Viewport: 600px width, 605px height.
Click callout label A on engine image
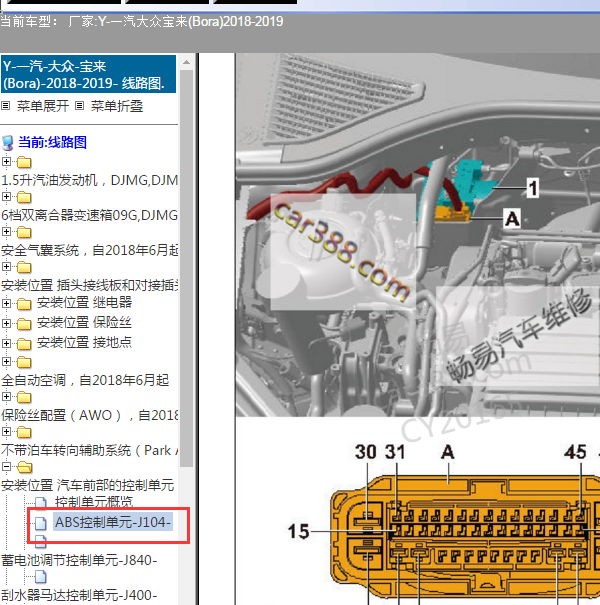[512, 219]
